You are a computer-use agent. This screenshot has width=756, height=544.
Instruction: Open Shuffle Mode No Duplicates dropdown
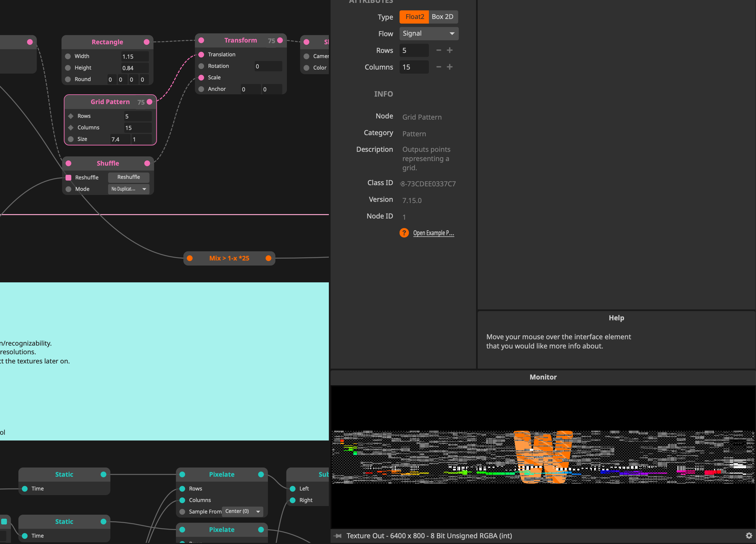(129, 189)
